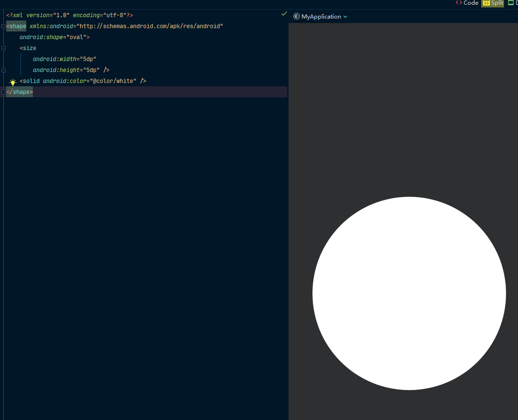
Task: Click the solid element tag name
Action: point(31,81)
